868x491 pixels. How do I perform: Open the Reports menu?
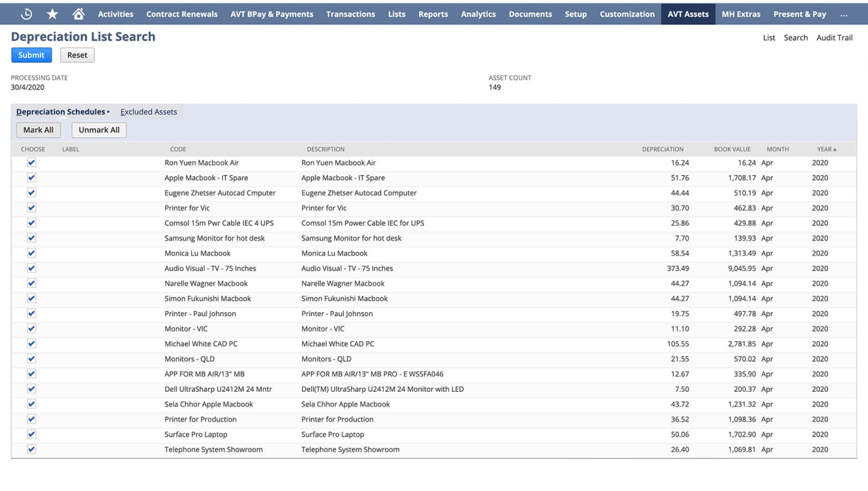point(433,14)
